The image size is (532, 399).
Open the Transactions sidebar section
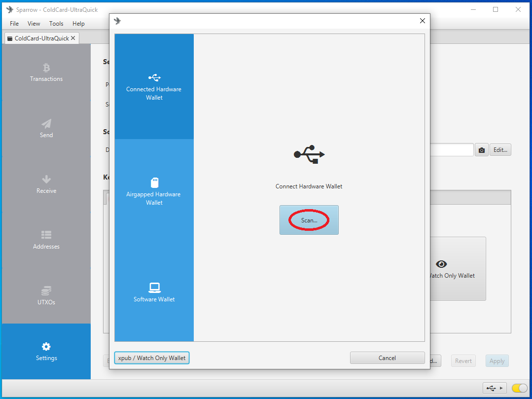point(46,73)
